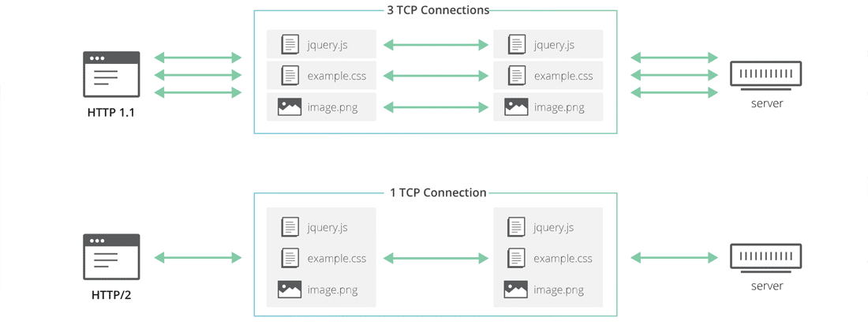Click the arrow between the two jquery.js items, HTTP 1.1
Screen dimensions: 868x325
click(434, 45)
